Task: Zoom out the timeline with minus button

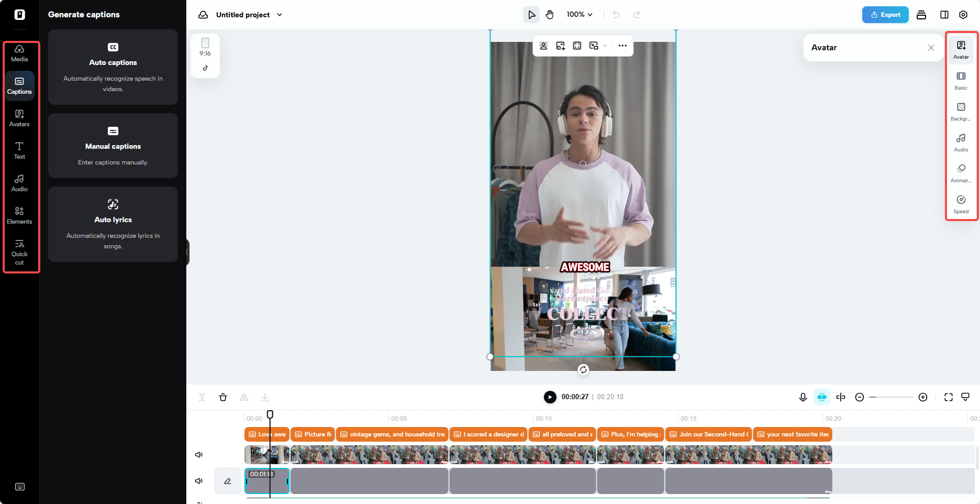Action: tap(859, 397)
